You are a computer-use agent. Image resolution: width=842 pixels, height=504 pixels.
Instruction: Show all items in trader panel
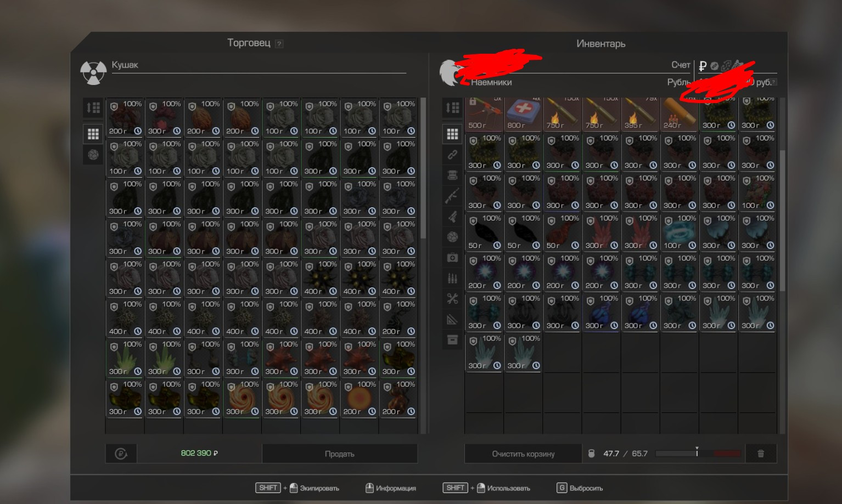click(x=93, y=133)
